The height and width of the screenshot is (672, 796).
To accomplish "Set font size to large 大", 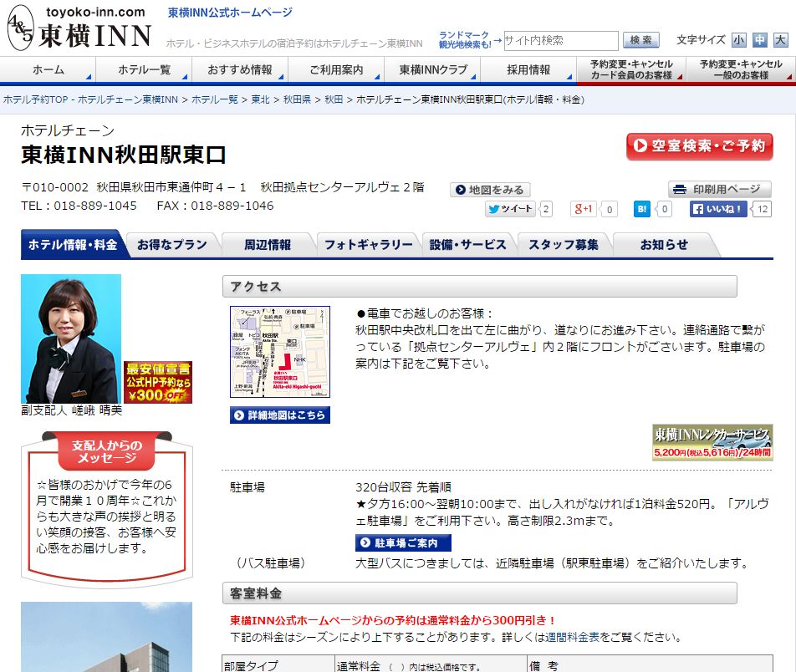I will (780, 40).
